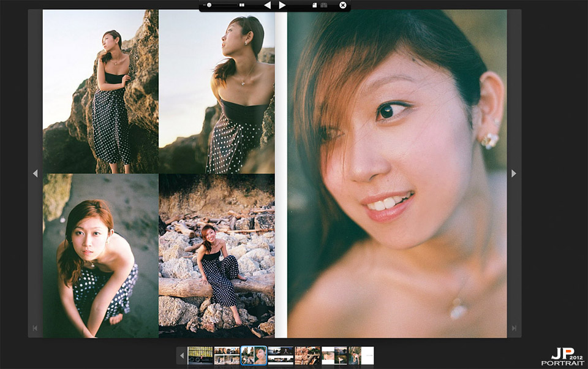This screenshot has width=588, height=369.
Task: Click the photo of woman sitting on driftwood log
Action: pyautogui.click(x=217, y=256)
